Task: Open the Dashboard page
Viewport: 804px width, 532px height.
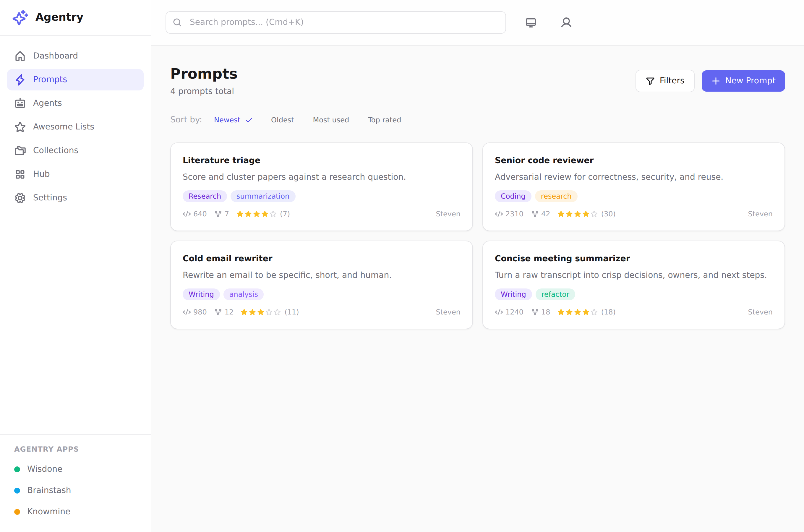Action: click(x=75, y=56)
